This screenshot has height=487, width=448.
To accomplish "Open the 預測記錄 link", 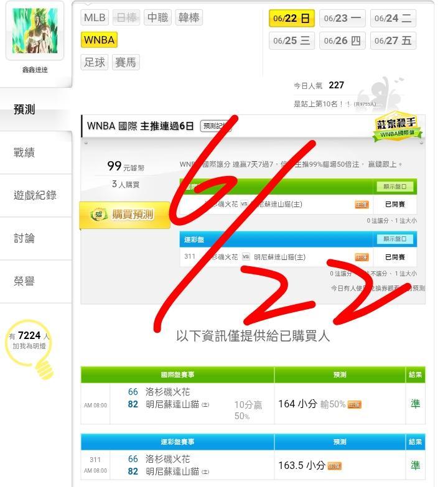I will point(215,126).
